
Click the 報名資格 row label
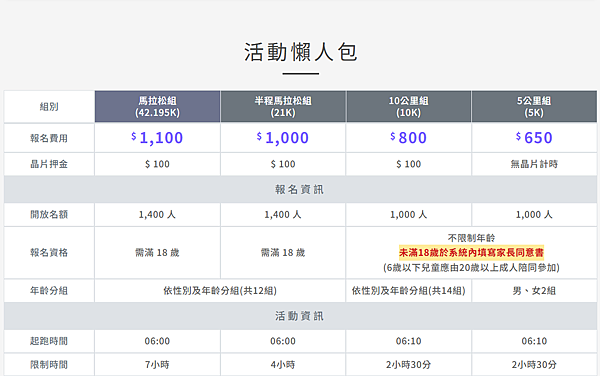(x=49, y=252)
